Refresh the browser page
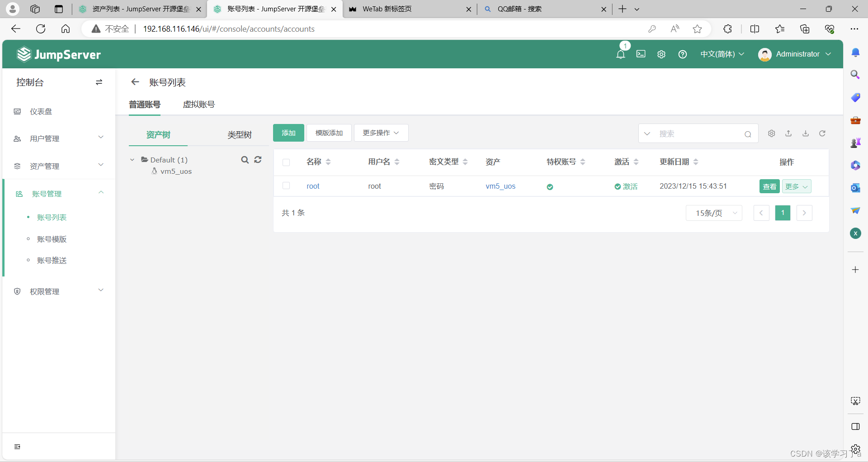 [41, 29]
